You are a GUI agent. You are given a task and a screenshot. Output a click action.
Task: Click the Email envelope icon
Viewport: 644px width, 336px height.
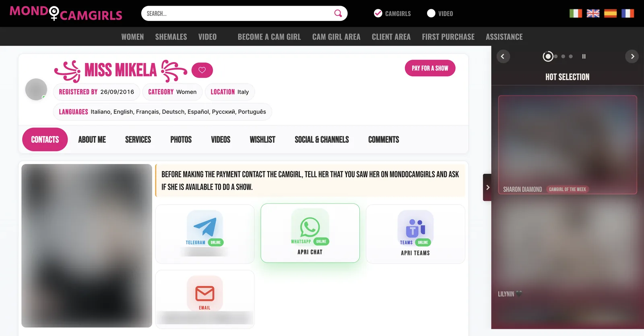click(x=205, y=293)
